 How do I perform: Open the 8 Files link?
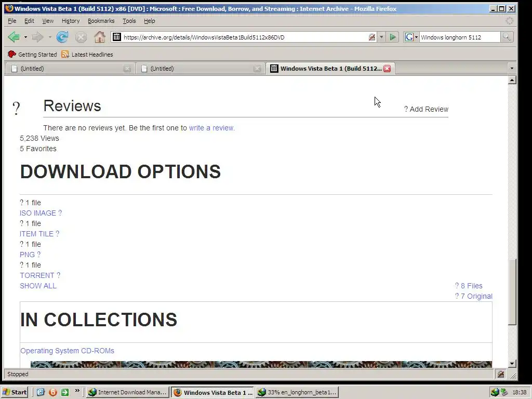click(x=469, y=286)
